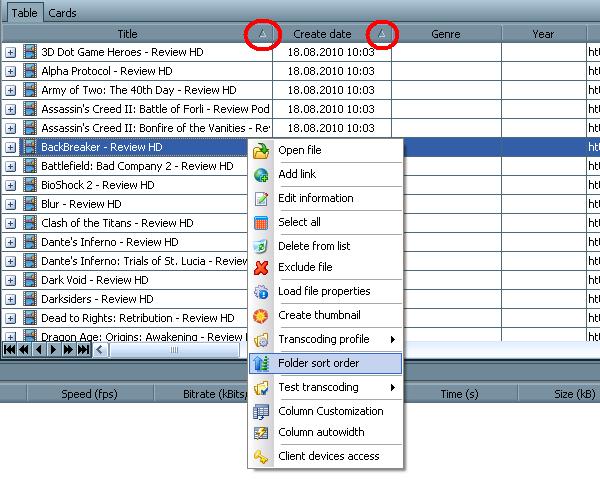Viewport: 600px width, 500px height.
Task: Click the Create thumbnail icon
Action: (x=261, y=316)
